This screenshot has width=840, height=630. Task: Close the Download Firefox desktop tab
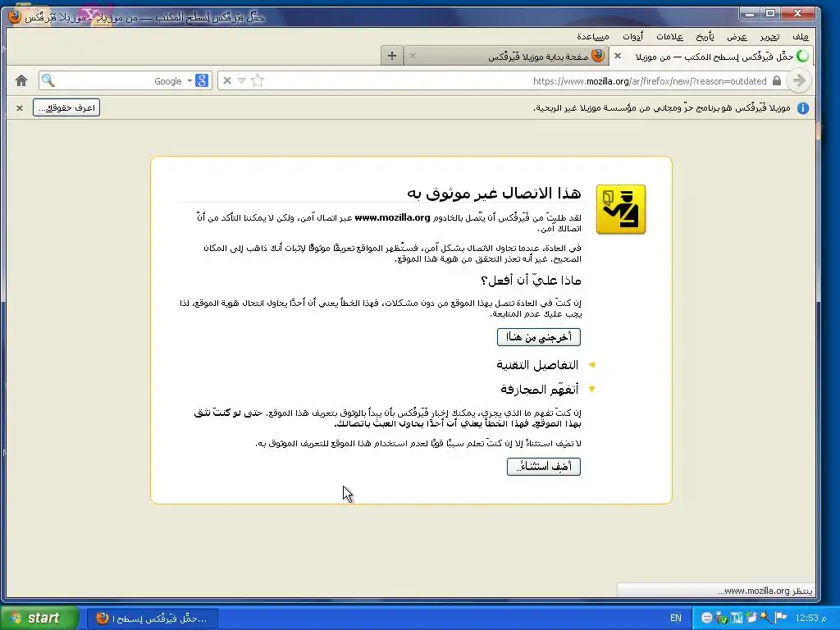[618, 56]
